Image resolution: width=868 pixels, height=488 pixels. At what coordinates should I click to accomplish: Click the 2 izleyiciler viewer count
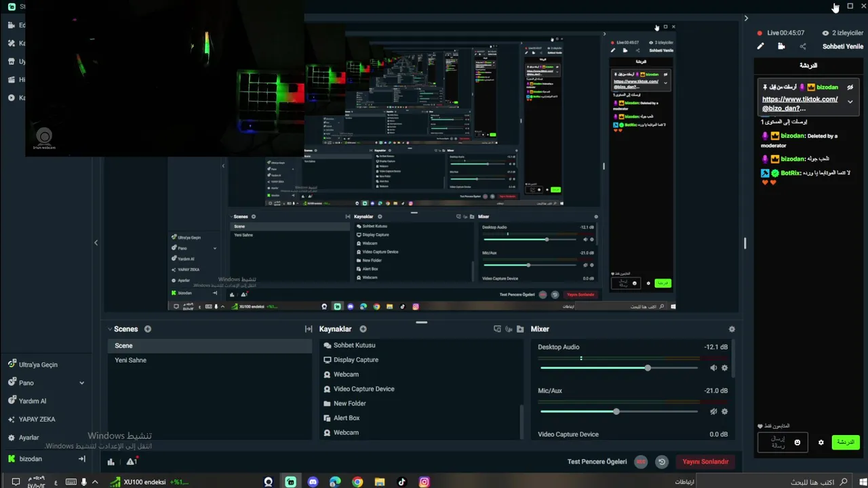[843, 33]
